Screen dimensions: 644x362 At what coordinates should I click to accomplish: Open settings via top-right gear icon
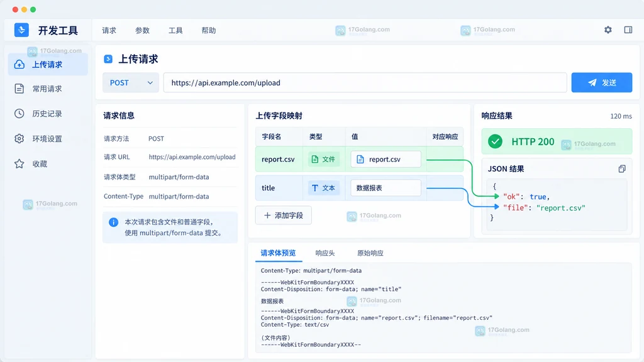tap(608, 30)
